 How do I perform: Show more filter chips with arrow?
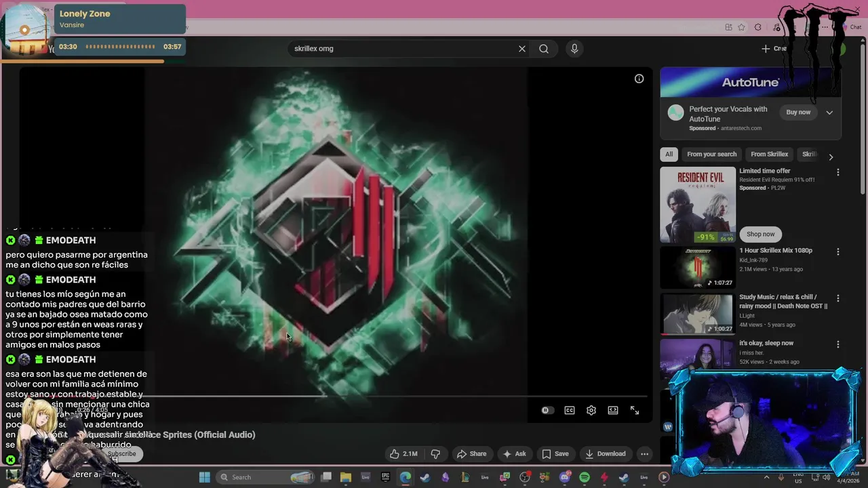click(831, 157)
